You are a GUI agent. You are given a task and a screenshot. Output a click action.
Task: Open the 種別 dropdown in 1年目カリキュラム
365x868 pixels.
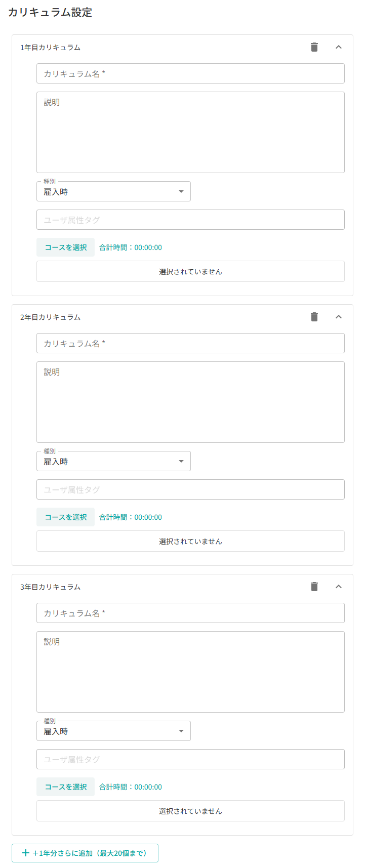tap(113, 191)
